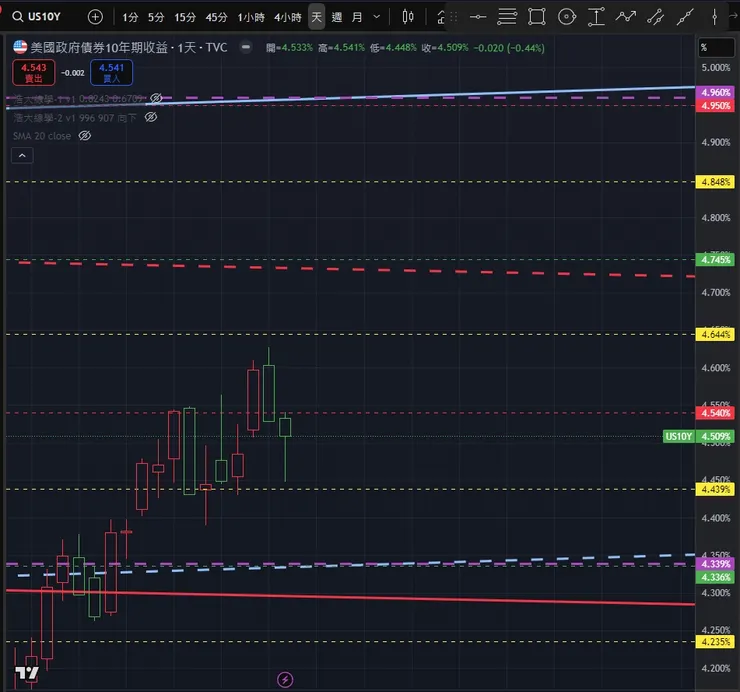Click the 4.960% purple price label
740x692 pixels.
(x=715, y=92)
